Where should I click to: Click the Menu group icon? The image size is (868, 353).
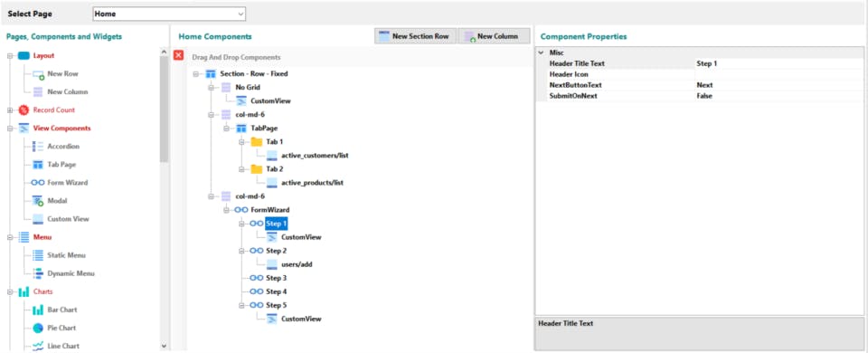[24, 237]
